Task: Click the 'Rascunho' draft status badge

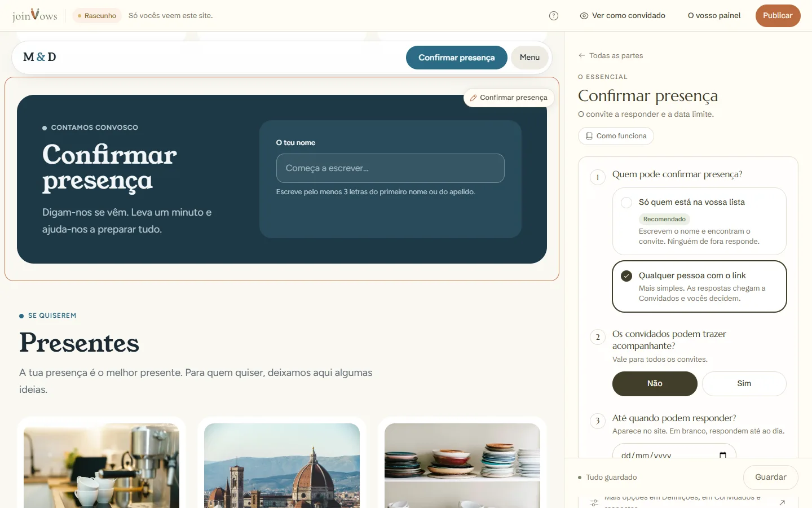Action: (97, 16)
